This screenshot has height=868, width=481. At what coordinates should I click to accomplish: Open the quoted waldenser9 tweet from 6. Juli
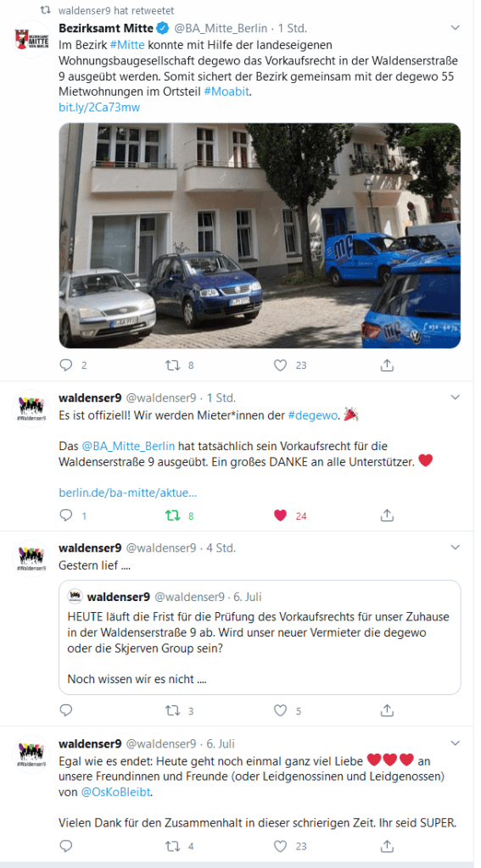click(x=260, y=637)
